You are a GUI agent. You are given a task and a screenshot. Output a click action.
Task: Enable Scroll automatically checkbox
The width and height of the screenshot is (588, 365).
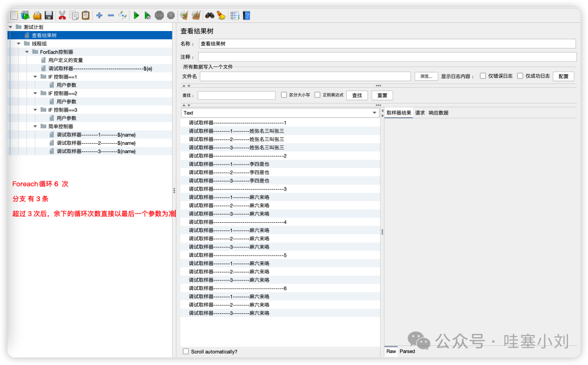coord(186,351)
